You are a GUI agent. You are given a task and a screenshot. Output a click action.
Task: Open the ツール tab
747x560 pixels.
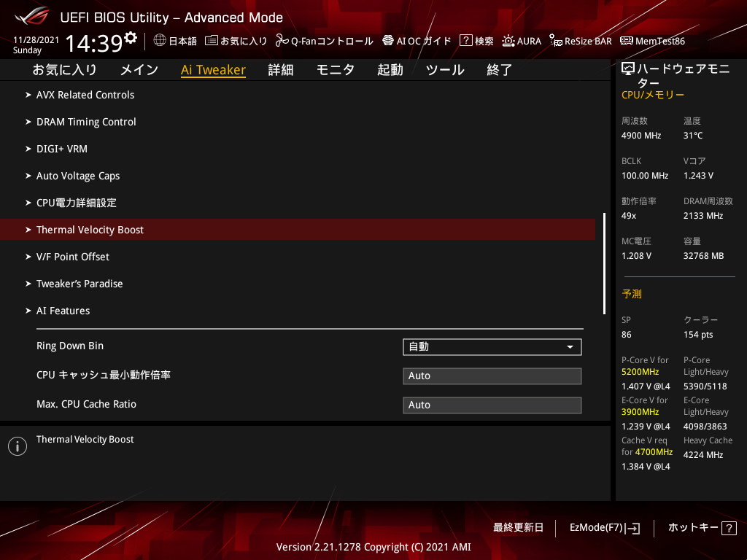pos(445,70)
